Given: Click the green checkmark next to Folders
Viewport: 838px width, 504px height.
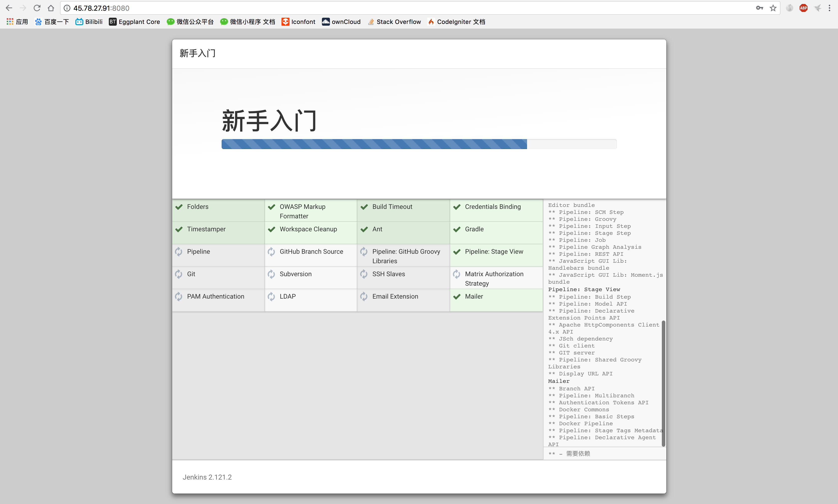Looking at the screenshot, I should 179,207.
